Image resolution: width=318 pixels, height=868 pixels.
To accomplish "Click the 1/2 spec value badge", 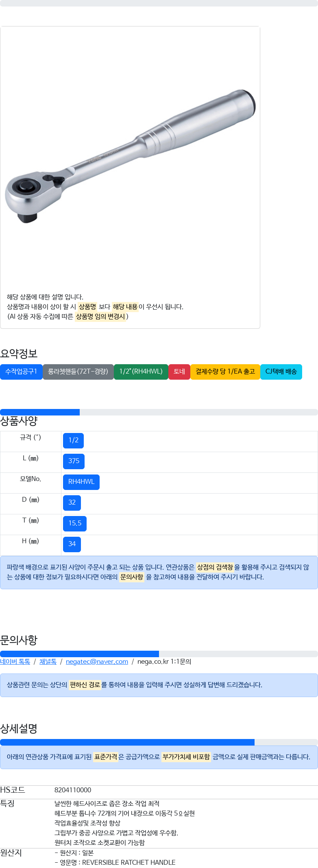I will coord(74,440).
